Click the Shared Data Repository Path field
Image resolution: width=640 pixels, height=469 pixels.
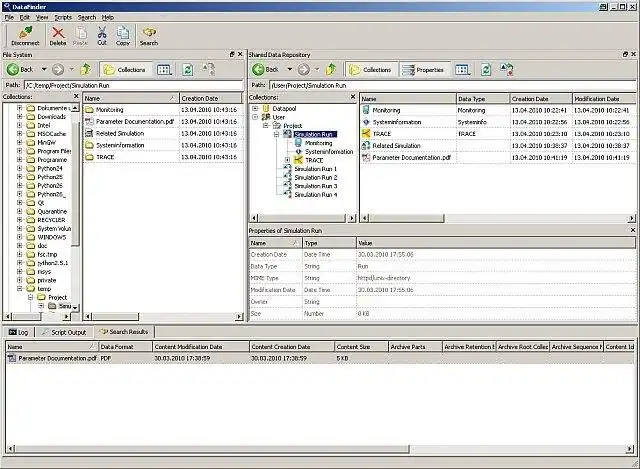click(x=453, y=85)
